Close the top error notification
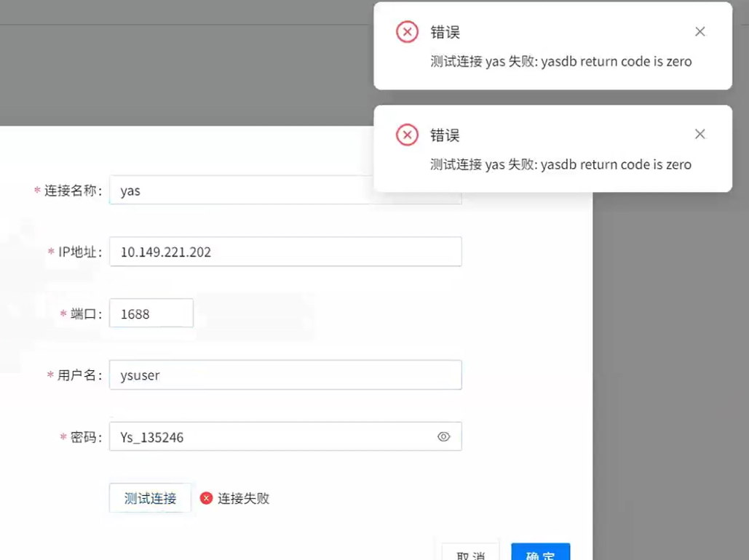The width and height of the screenshot is (749, 560). [700, 31]
